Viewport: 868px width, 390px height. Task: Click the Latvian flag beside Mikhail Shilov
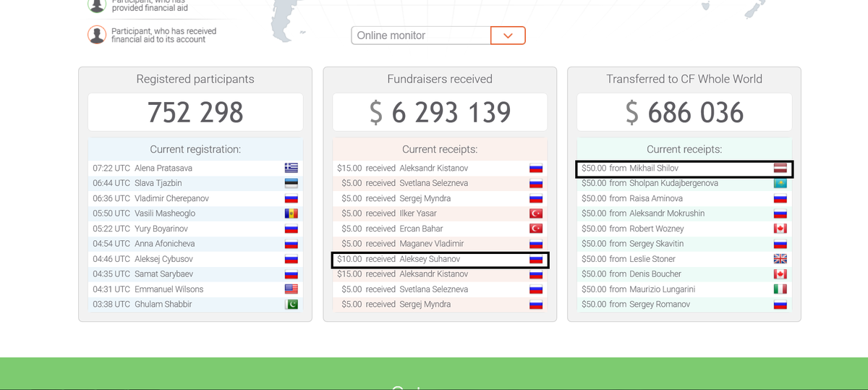point(780,168)
